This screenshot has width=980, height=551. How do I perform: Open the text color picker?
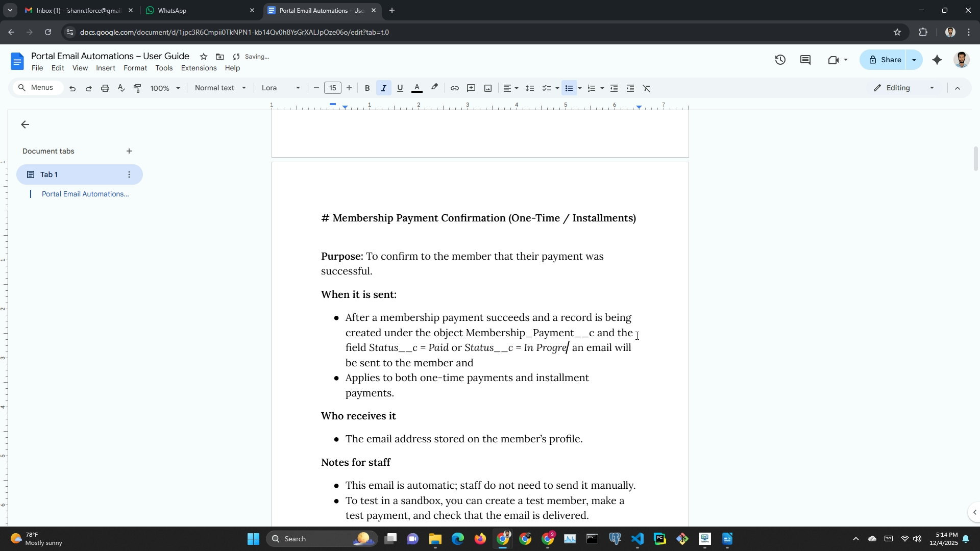[416, 88]
